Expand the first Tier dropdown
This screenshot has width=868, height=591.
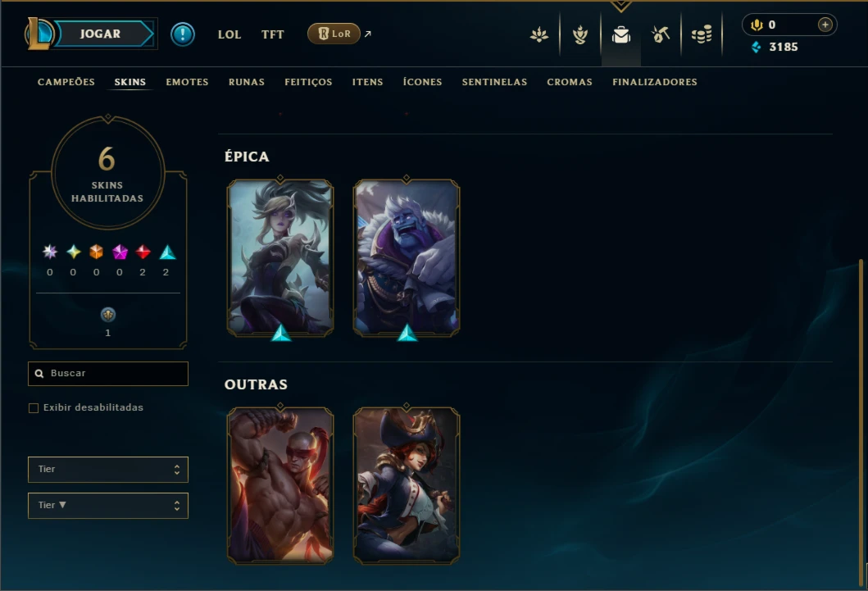tap(108, 469)
